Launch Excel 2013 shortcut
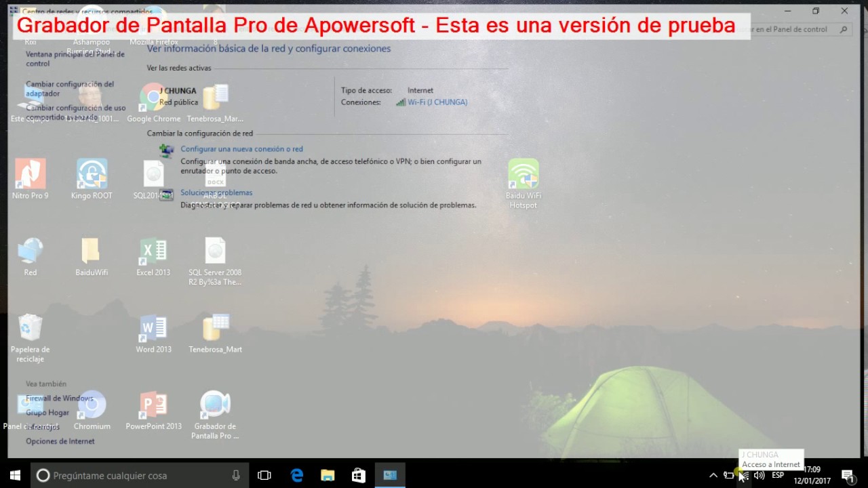Viewport: 868px width, 488px height. pyautogui.click(x=153, y=256)
